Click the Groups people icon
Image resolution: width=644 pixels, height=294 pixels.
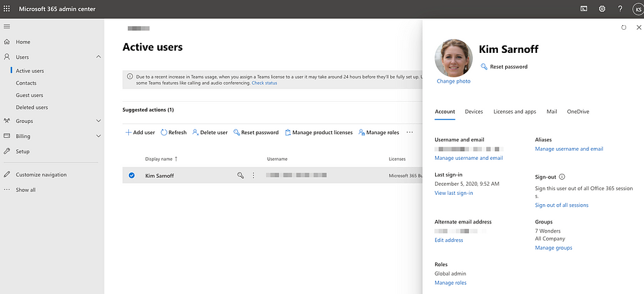7,121
